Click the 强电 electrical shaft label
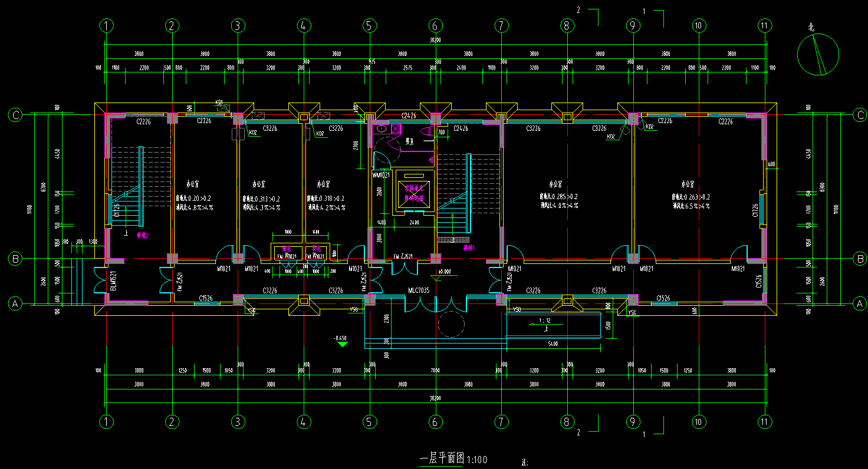Viewport: 868px width, 469px height. click(x=288, y=249)
